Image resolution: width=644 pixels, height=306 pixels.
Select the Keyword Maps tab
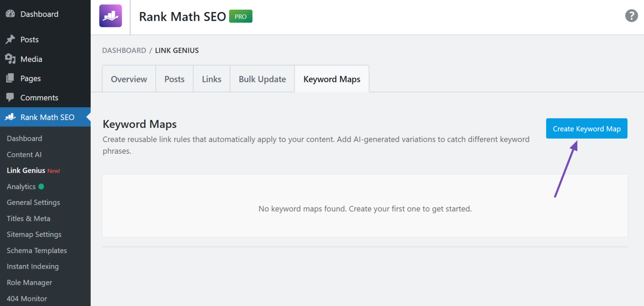point(332,79)
